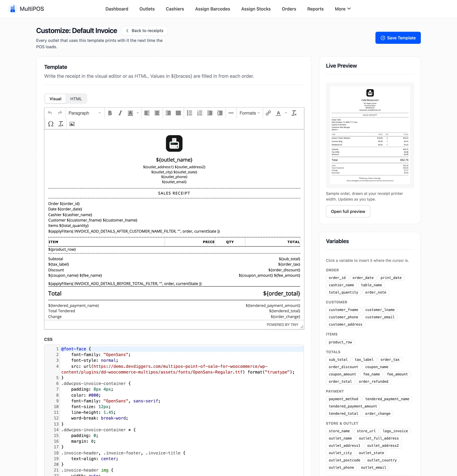Insert an image into template
The image size is (457, 476).
[72, 124]
